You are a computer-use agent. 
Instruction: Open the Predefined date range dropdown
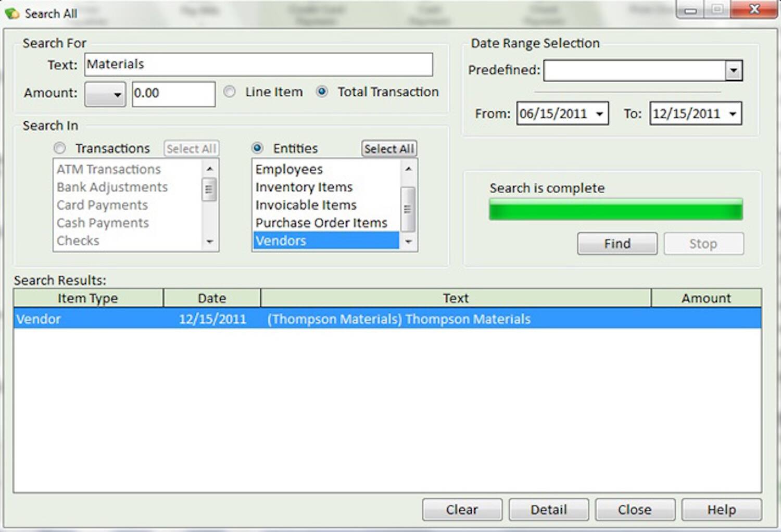point(733,70)
